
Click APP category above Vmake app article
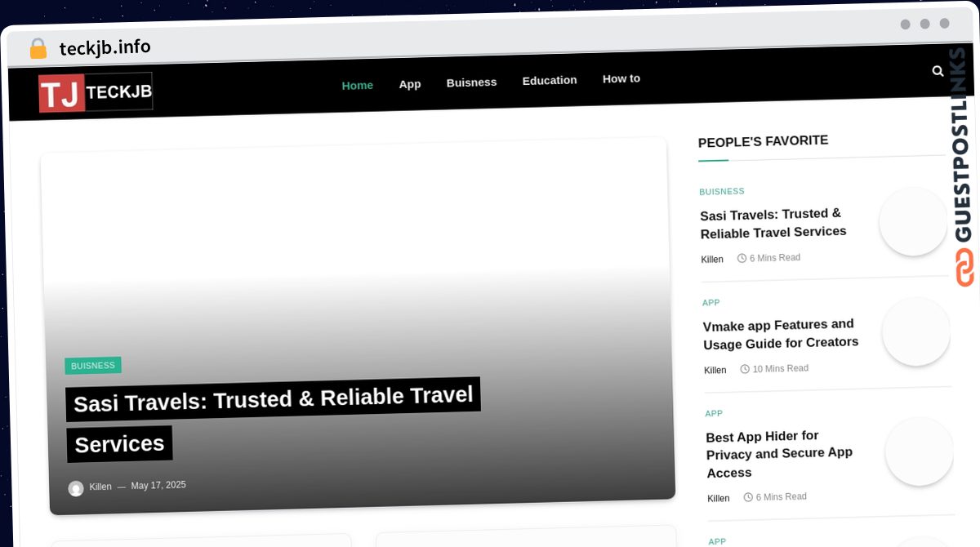711,302
